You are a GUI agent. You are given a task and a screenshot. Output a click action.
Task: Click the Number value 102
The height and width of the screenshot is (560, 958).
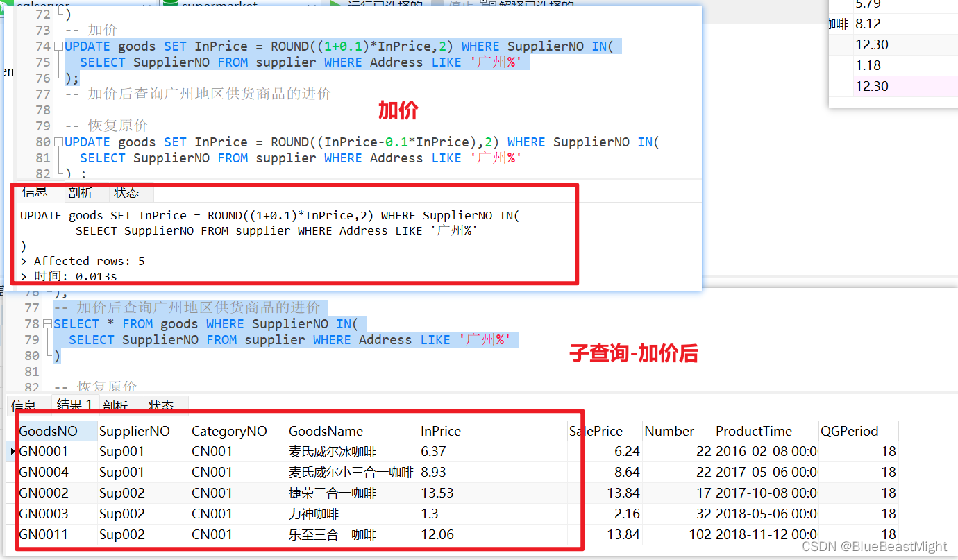coord(678,535)
